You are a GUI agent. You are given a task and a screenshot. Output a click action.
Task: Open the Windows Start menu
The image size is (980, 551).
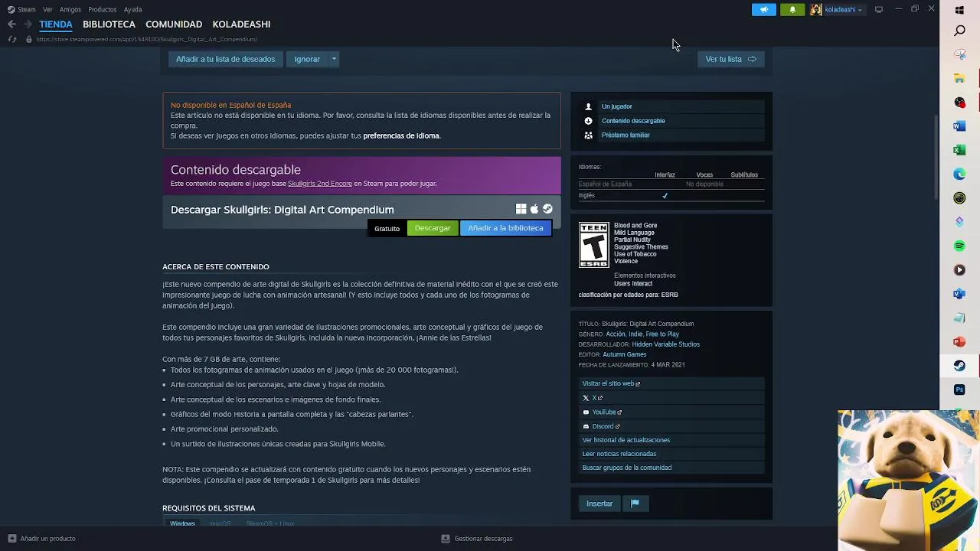(x=959, y=10)
